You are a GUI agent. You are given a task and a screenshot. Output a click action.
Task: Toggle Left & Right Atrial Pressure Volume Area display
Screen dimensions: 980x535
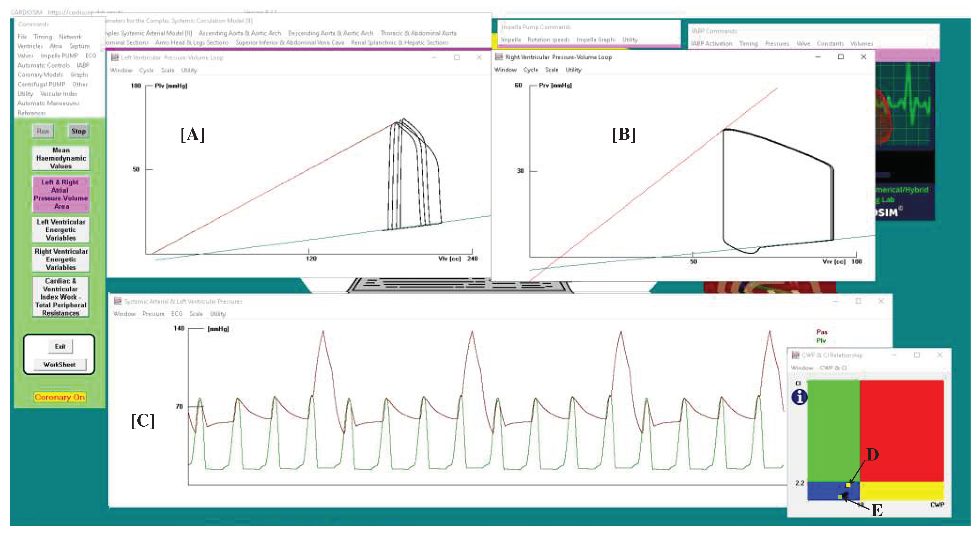60,194
